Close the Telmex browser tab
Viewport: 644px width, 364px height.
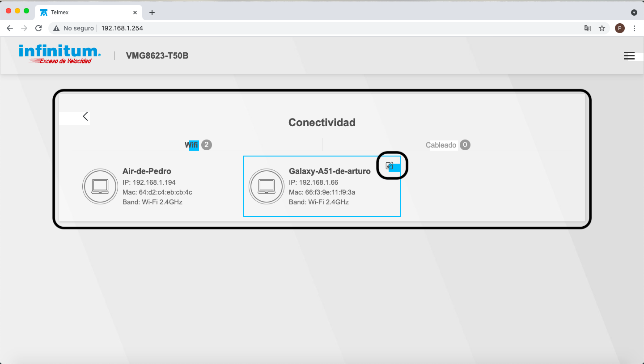coord(135,13)
